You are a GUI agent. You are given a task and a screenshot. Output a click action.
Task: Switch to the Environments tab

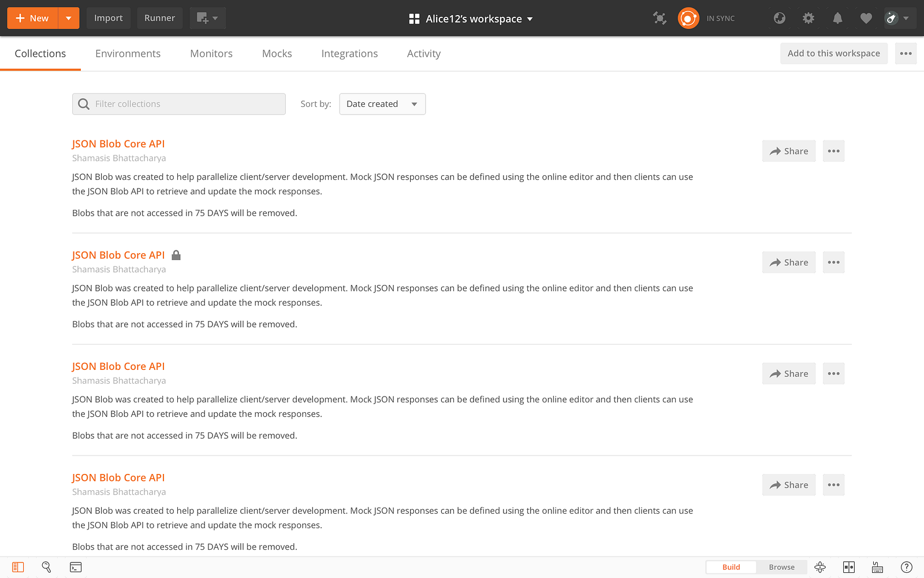click(128, 54)
